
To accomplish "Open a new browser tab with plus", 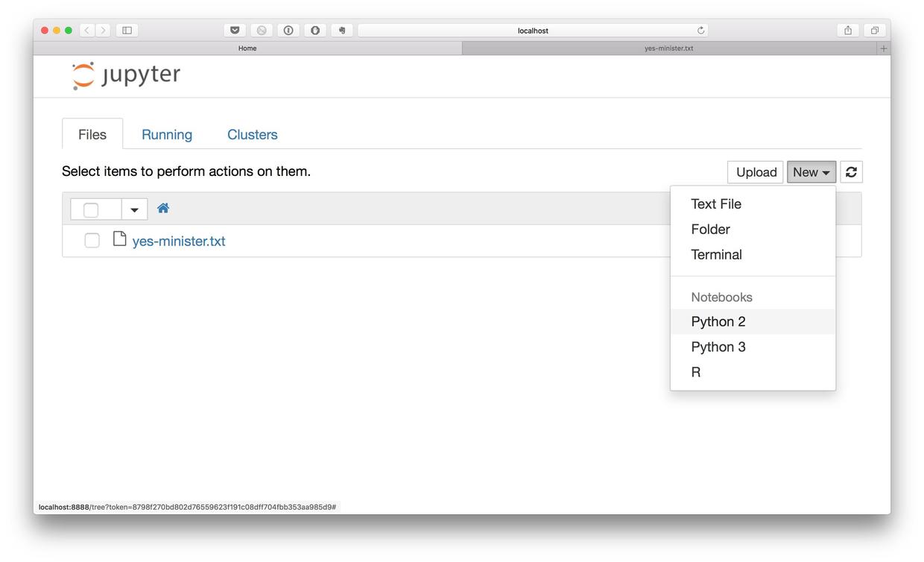I will pos(884,48).
